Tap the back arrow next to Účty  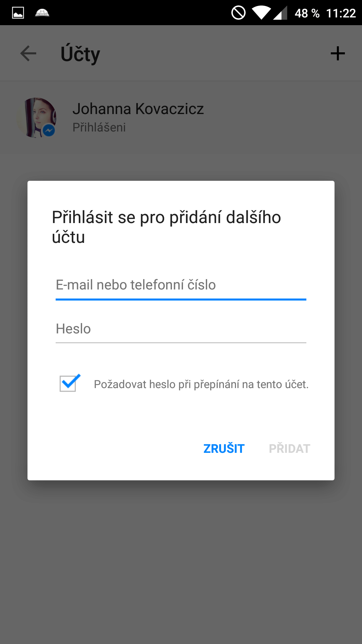[28, 54]
